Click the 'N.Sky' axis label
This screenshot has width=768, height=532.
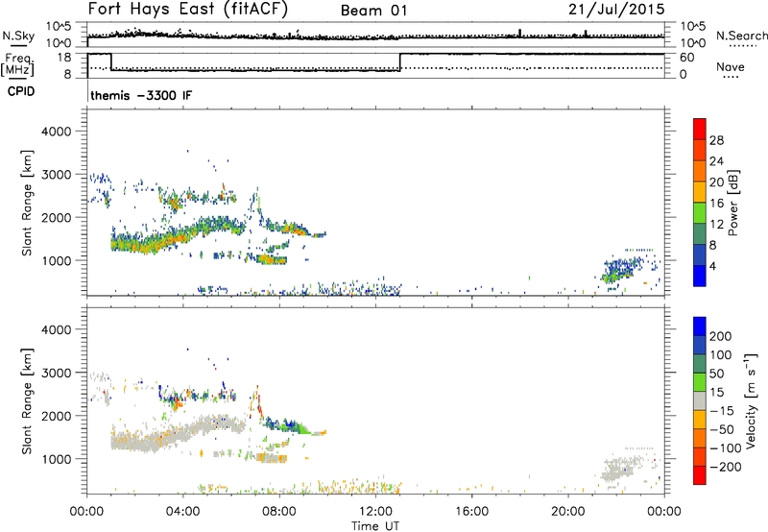point(18,36)
